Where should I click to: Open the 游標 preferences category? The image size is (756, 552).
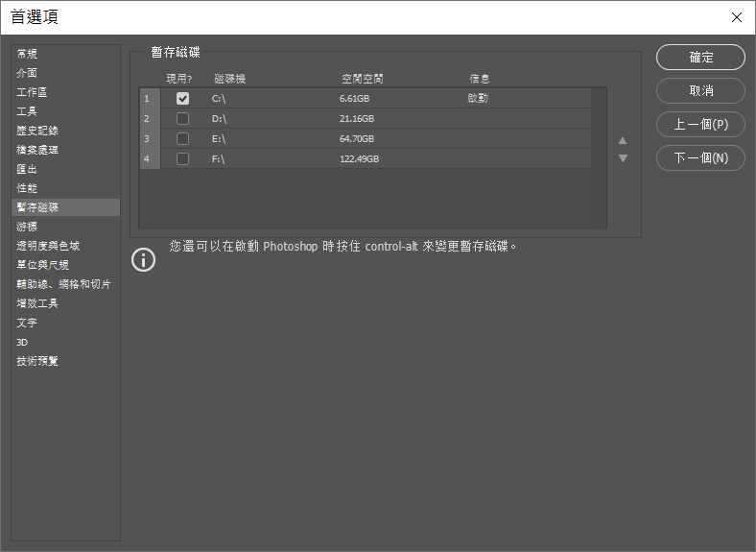pos(65,227)
